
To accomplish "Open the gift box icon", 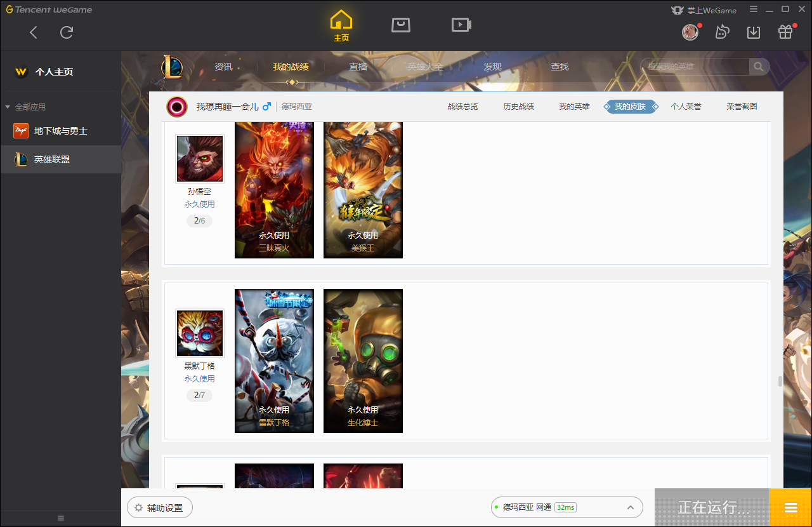I will pos(785,32).
